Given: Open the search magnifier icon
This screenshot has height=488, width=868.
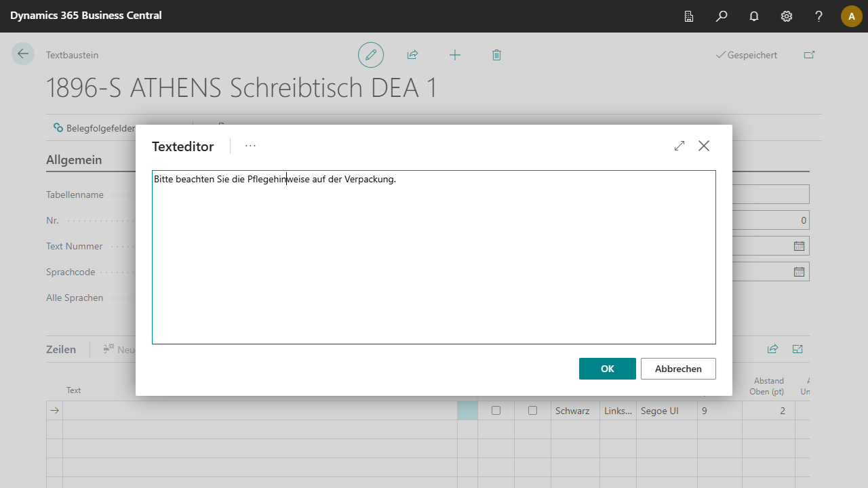Looking at the screenshot, I should tap(722, 16).
